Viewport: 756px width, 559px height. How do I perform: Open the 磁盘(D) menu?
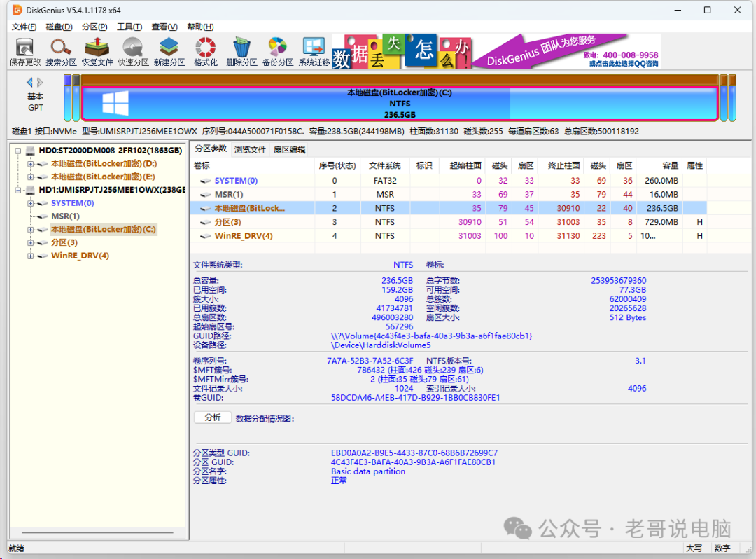[x=59, y=27]
